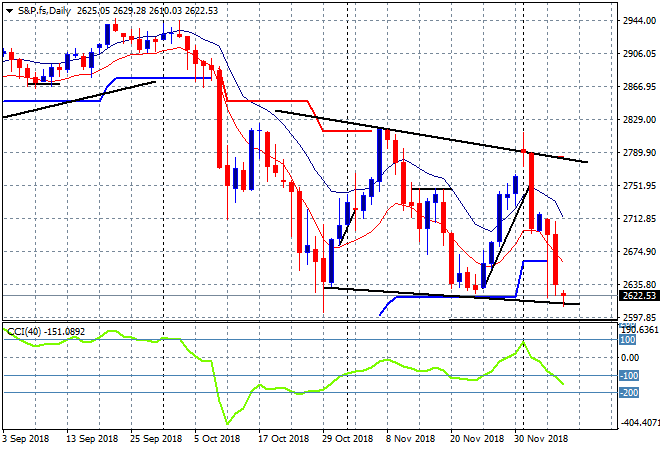Screen dimensions: 660x450
Task: Click the current price tag 2622.53
Action: pos(639,296)
